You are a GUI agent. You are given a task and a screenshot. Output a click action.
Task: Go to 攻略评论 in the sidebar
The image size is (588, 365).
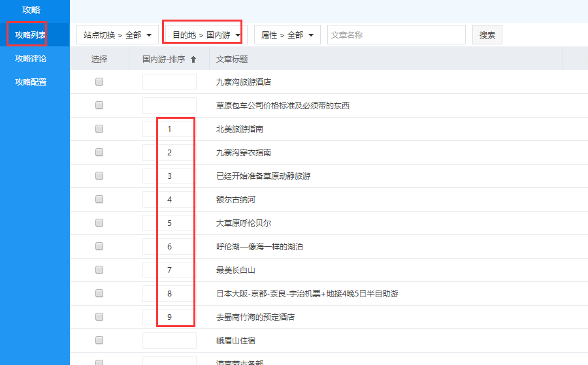tap(31, 59)
